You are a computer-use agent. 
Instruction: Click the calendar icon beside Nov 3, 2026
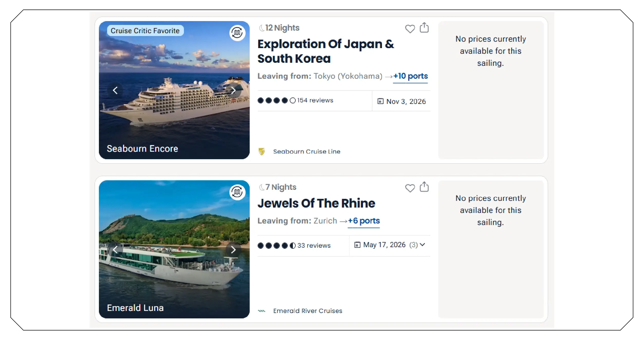point(380,101)
